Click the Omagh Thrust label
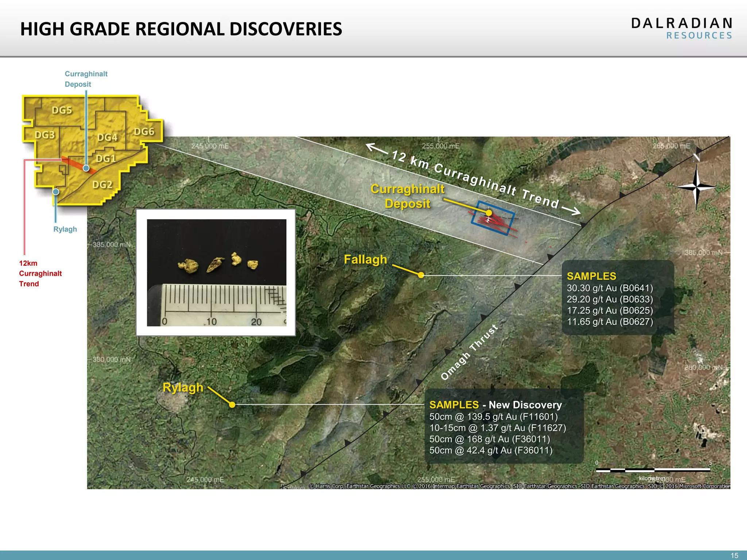The width and height of the screenshot is (747, 560). [x=469, y=352]
